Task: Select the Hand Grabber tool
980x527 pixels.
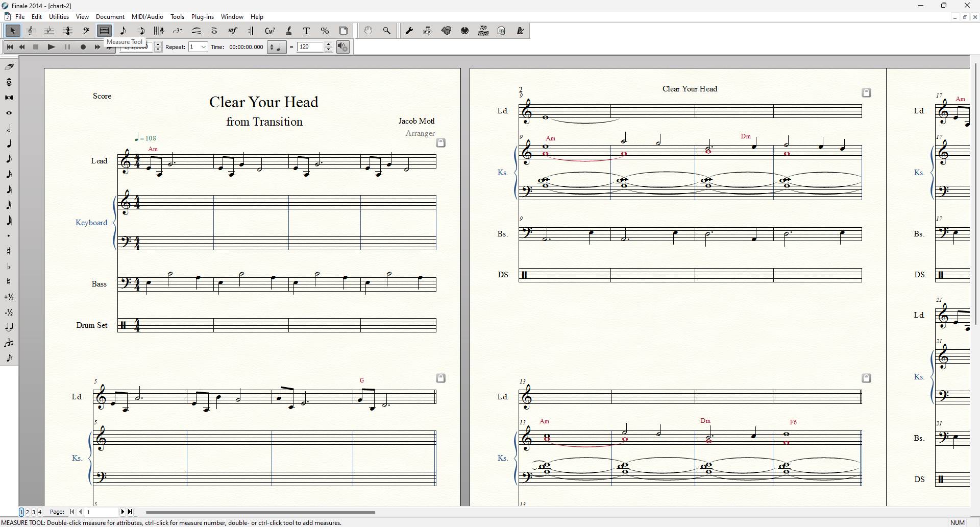Action: [x=368, y=31]
